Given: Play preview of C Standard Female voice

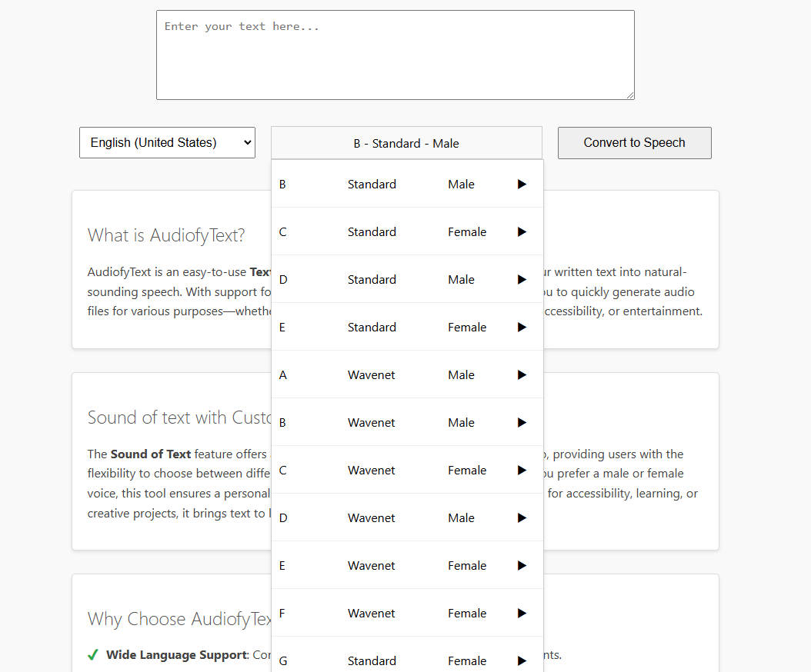Looking at the screenshot, I should click(522, 232).
